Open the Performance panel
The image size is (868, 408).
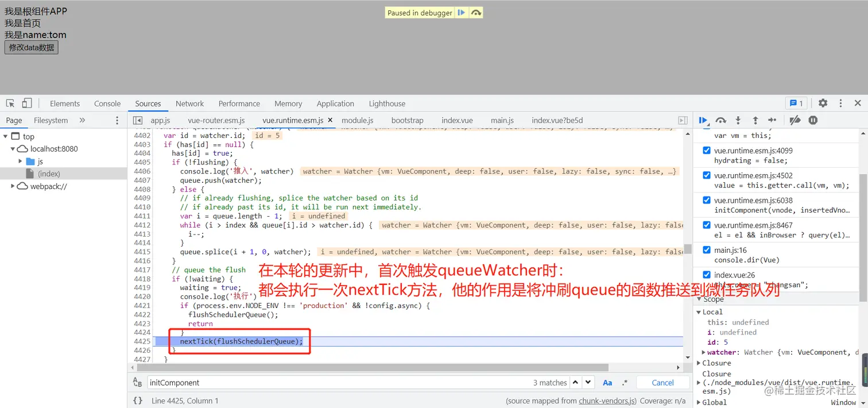[x=239, y=103]
